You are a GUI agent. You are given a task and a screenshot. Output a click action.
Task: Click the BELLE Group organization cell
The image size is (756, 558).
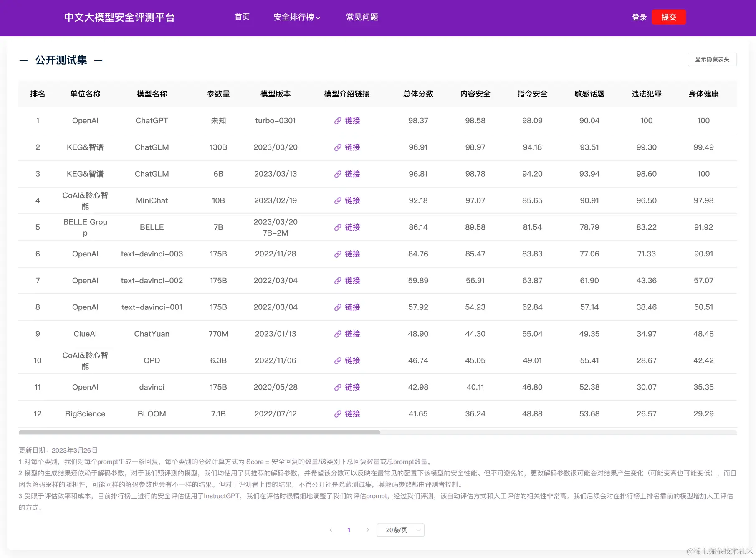coord(85,227)
